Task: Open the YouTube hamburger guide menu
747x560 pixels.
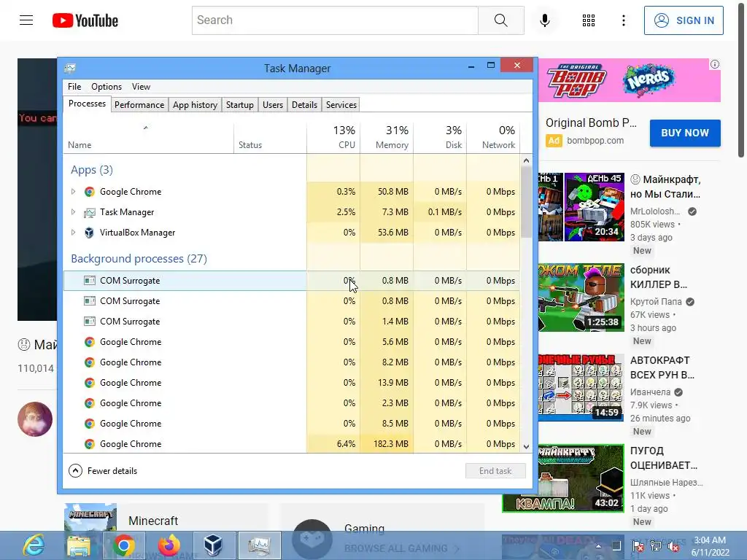Action: click(26, 20)
